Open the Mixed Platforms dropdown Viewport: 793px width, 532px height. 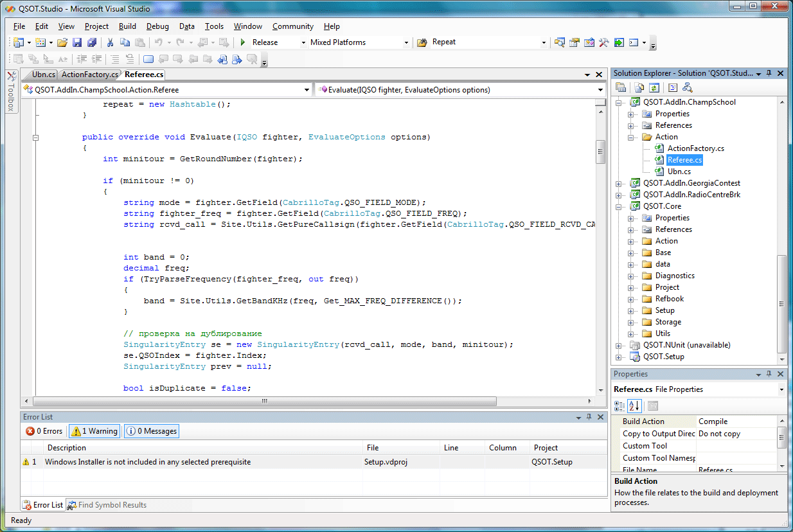click(x=405, y=42)
